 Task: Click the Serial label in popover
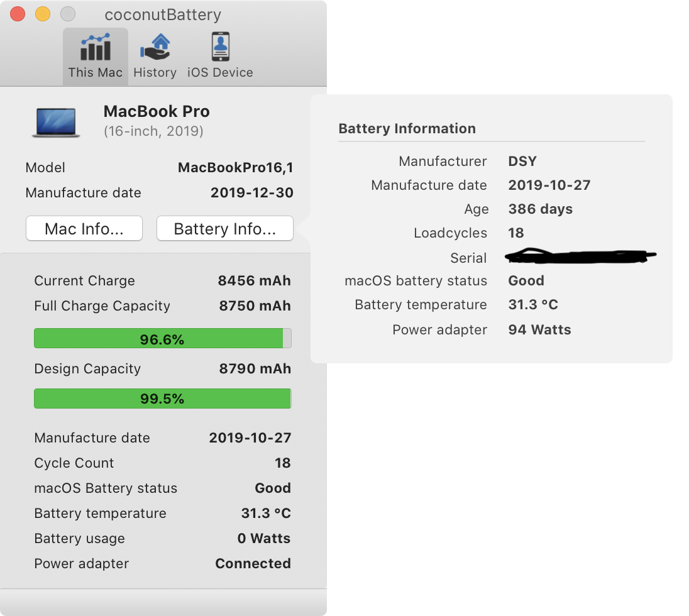[468, 258]
